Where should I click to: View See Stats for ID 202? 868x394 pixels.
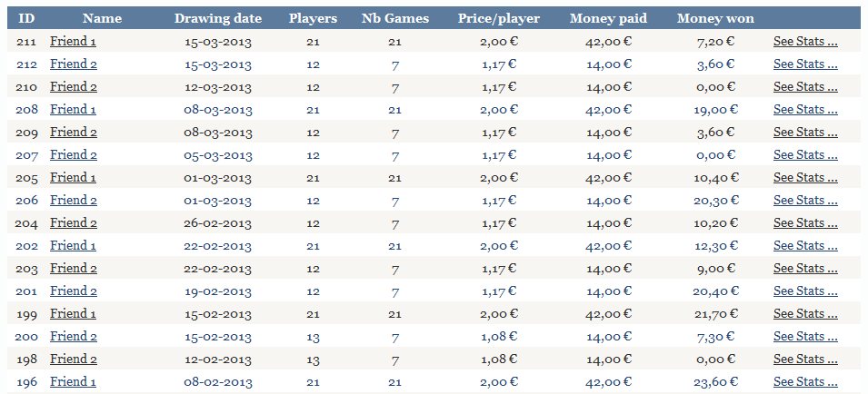click(805, 245)
